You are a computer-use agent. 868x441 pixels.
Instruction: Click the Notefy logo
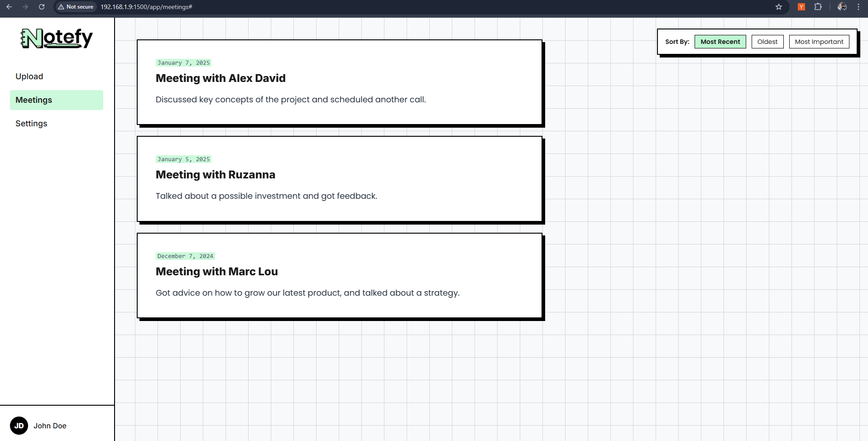click(x=57, y=38)
